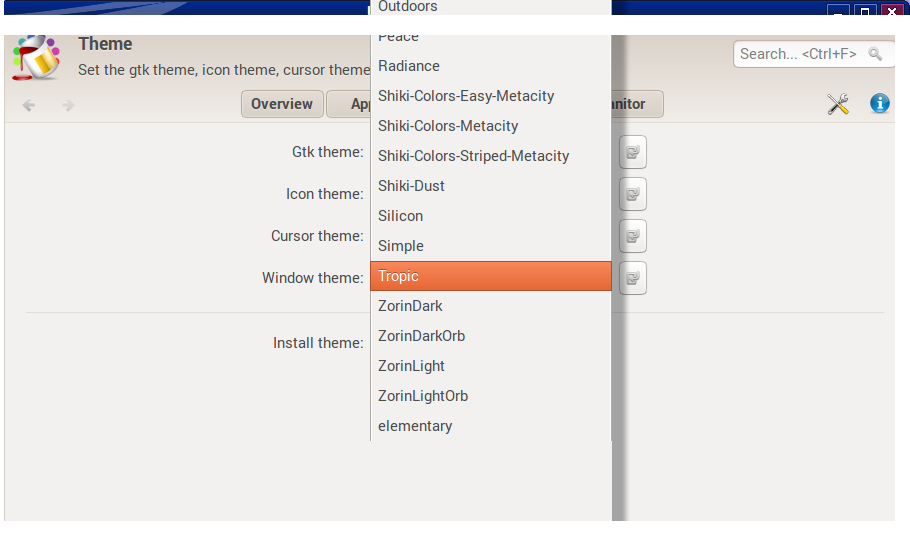Go forward using the right arrow
Viewport: 910px width, 536px height.
68,105
